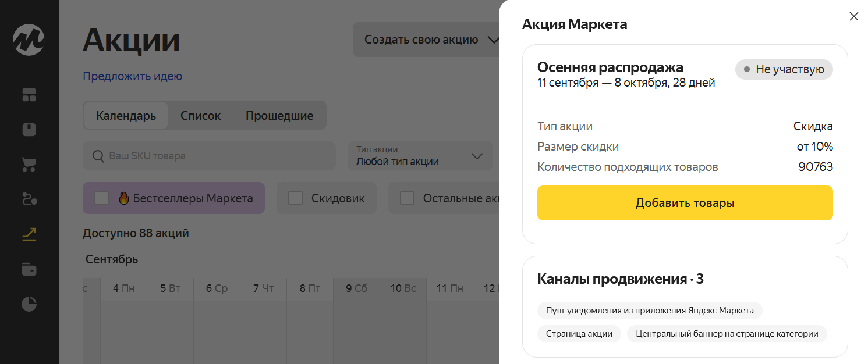This screenshot has height=364, width=868.
Task: Open the promotion growth arrow icon
Action: pos(29,234)
